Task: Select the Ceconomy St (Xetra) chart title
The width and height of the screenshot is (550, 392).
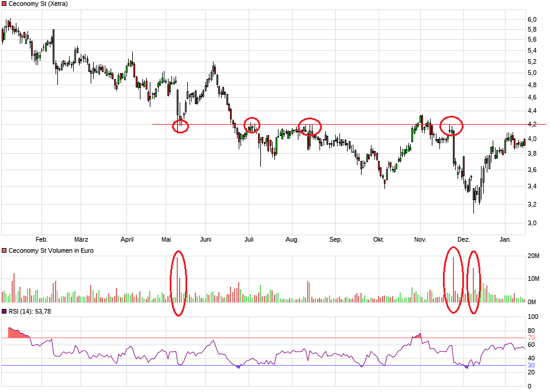Action: [38, 4]
